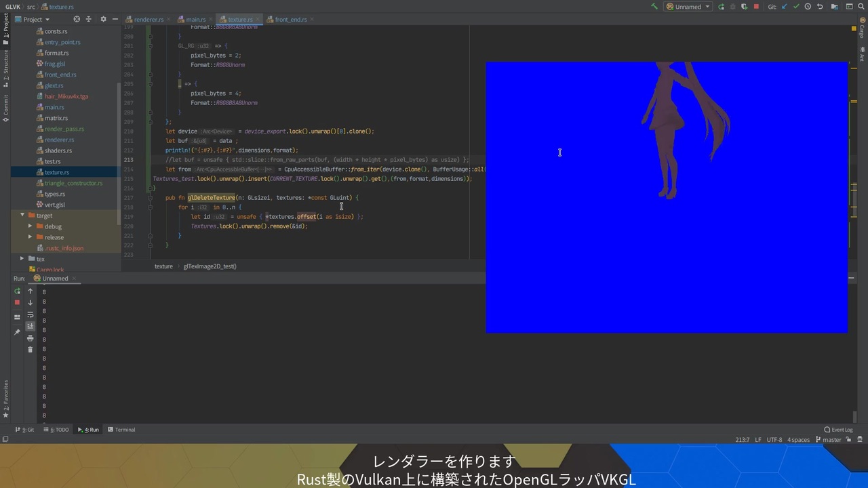Toggle the Run tool window button
The height and width of the screenshot is (488, 868).
(88, 430)
